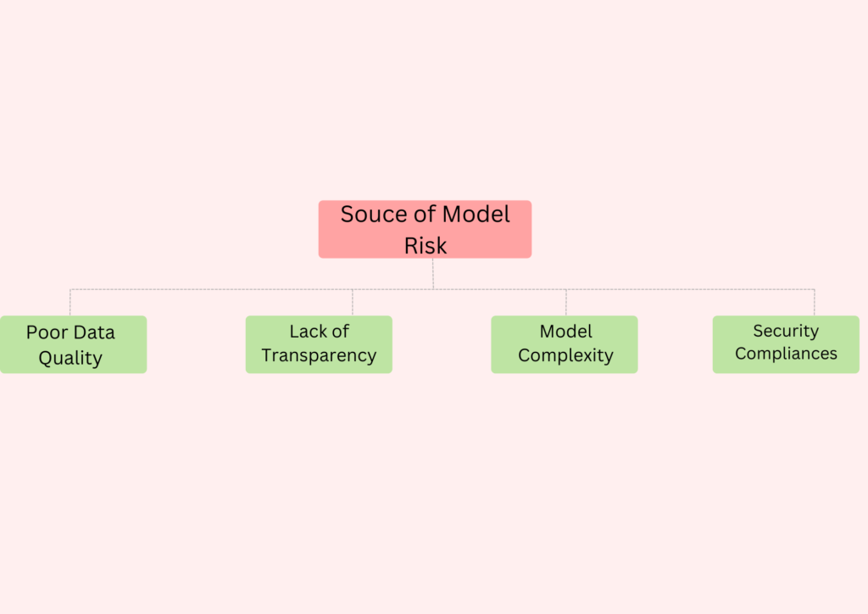This screenshot has height=614, width=868.
Task: Select the dashed connector above Lack of Transparency
Action: [x=353, y=302]
